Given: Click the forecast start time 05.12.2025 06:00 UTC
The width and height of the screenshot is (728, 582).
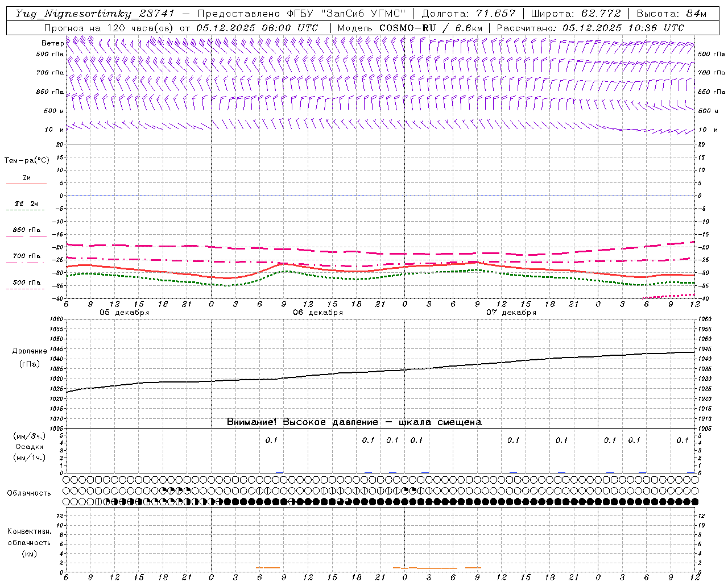Looking at the screenshot, I should point(257,28).
